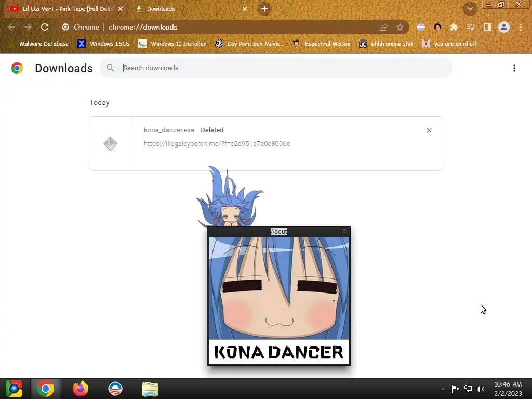Click the illegalcybercri.me download source link
The image size is (532, 399).
point(217,144)
